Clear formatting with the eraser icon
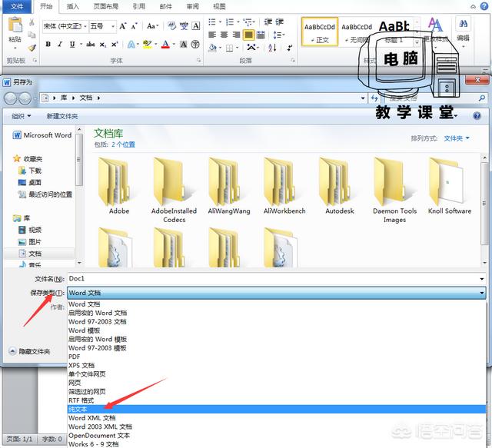The width and height of the screenshot is (492, 448). pyautogui.click(x=171, y=26)
